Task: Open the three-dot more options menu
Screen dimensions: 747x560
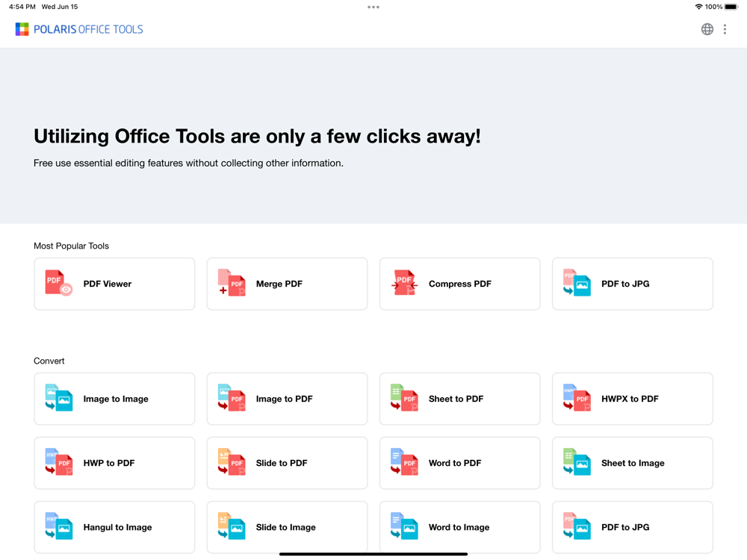Action: tap(725, 30)
